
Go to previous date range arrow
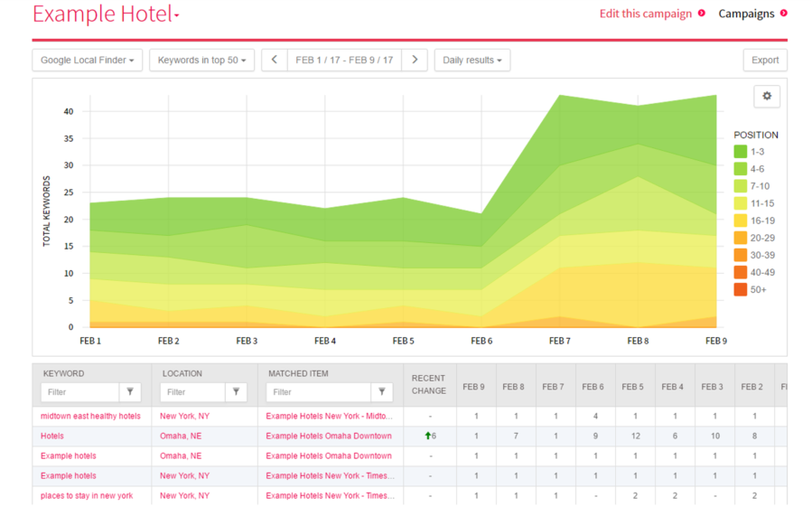click(x=275, y=61)
